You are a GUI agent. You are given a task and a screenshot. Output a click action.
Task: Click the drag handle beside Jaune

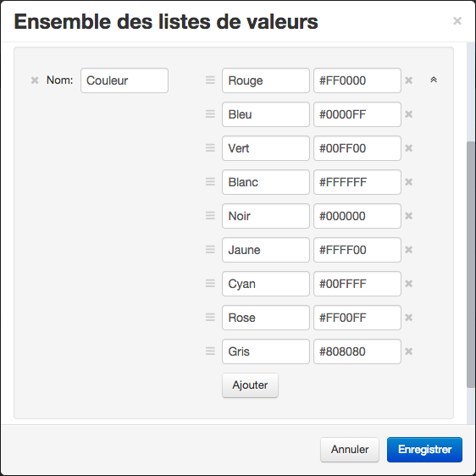(210, 250)
